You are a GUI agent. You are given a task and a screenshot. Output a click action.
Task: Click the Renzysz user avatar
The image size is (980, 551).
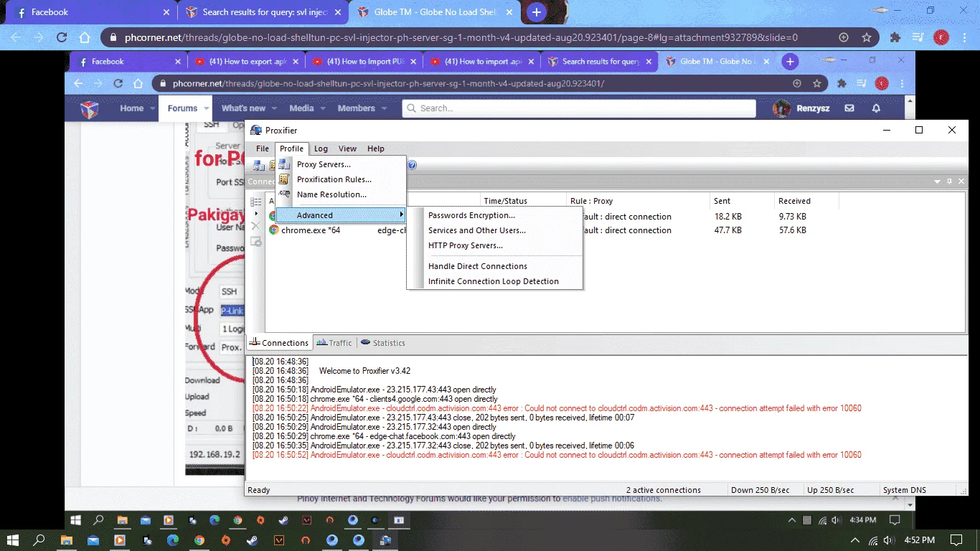pyautogui.click(x=781, y=108)
